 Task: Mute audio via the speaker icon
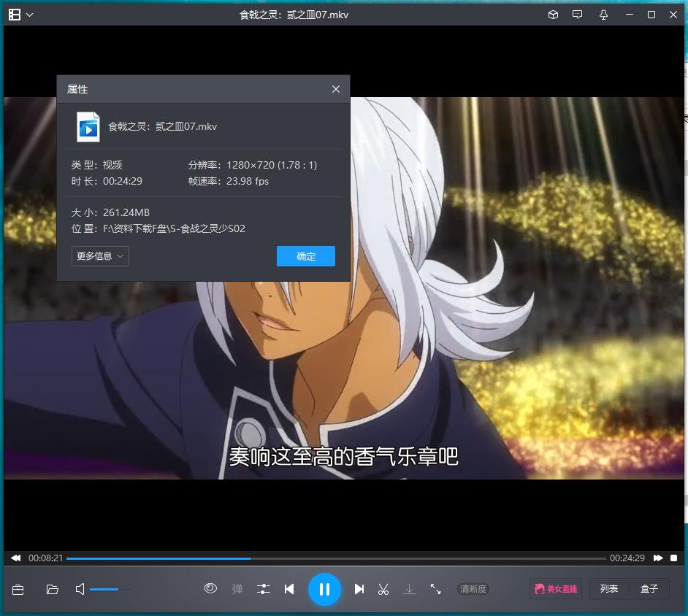(80, 589)
